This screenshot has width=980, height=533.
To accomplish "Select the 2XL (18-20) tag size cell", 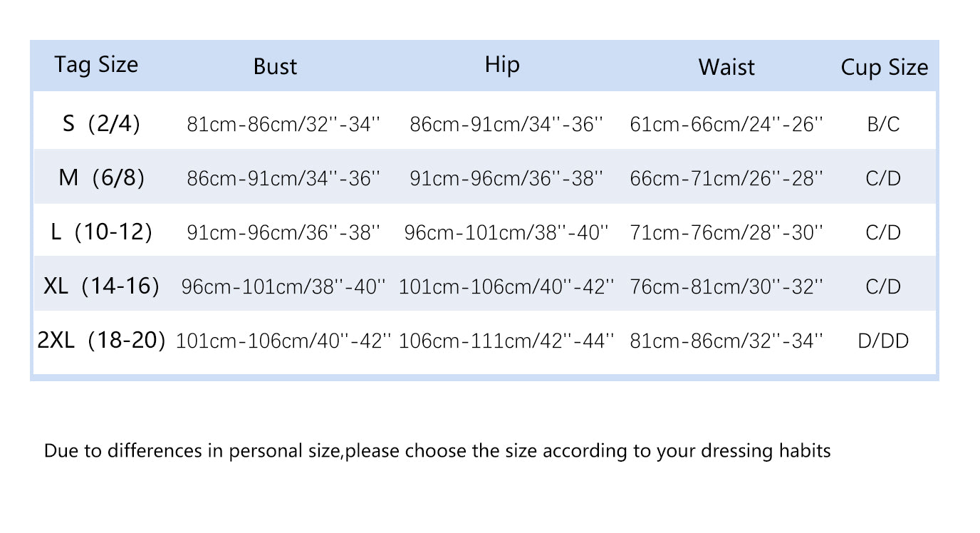I will point(101,341).
